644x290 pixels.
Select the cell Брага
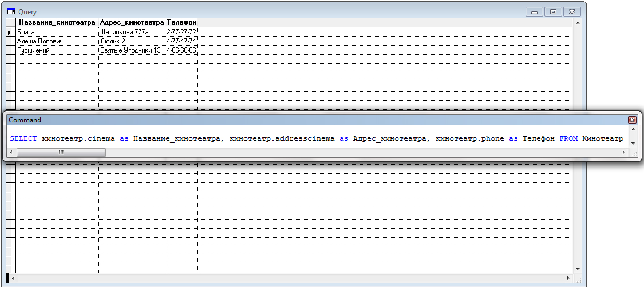pos(57,31)
